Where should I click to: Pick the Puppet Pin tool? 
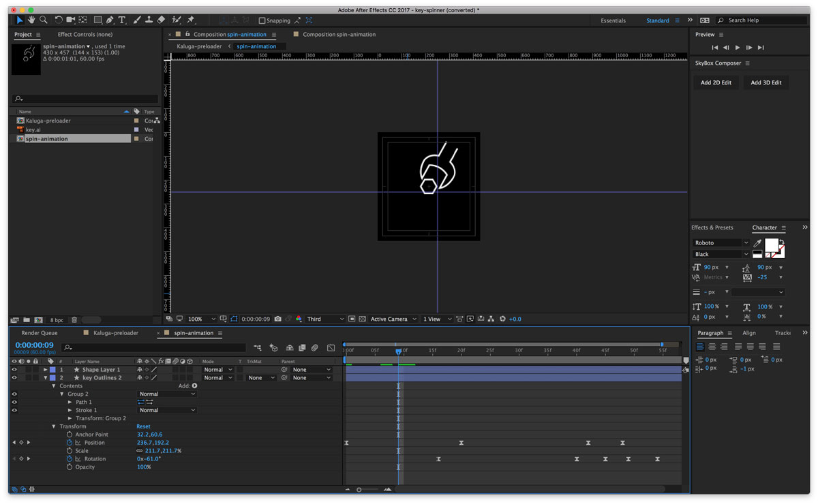tap(191, 20)
